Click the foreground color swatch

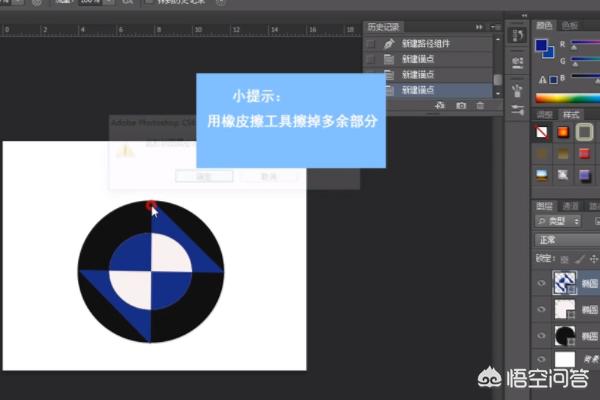[x=541, y=45]
